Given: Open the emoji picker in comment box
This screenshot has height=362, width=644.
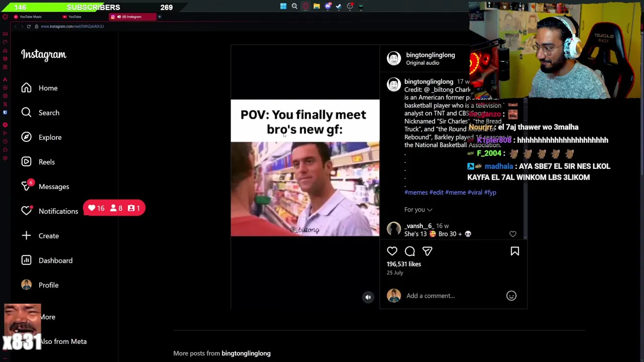Looking at the screenshot, I should 511,296.
